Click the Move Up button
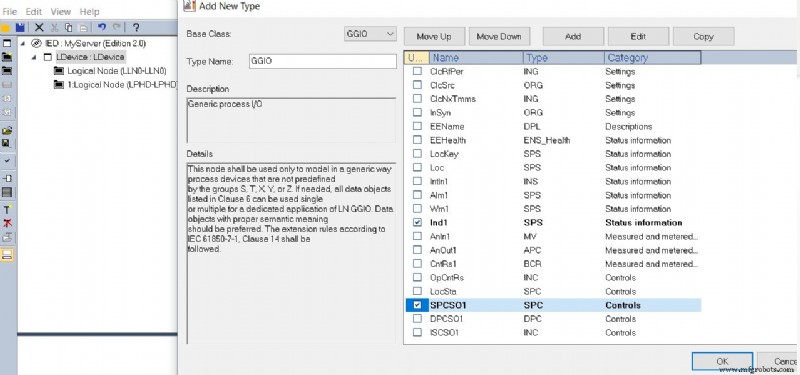Viewport: 800px width, 375px height. pyautogui.click(x=434, y=36)
